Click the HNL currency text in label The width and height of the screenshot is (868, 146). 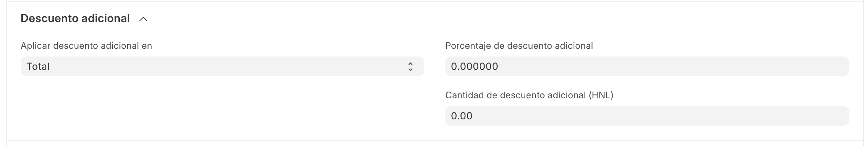601,95
